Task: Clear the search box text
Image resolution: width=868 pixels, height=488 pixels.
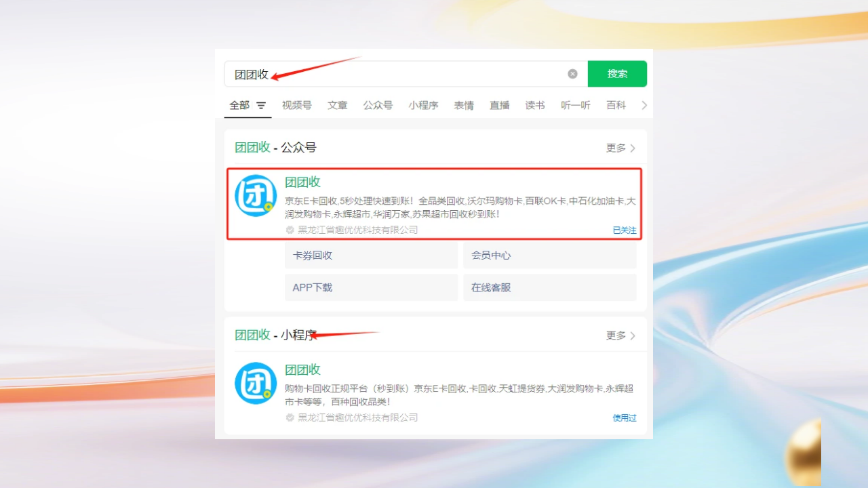Action: pyautogui.click(x=573, y=74)
